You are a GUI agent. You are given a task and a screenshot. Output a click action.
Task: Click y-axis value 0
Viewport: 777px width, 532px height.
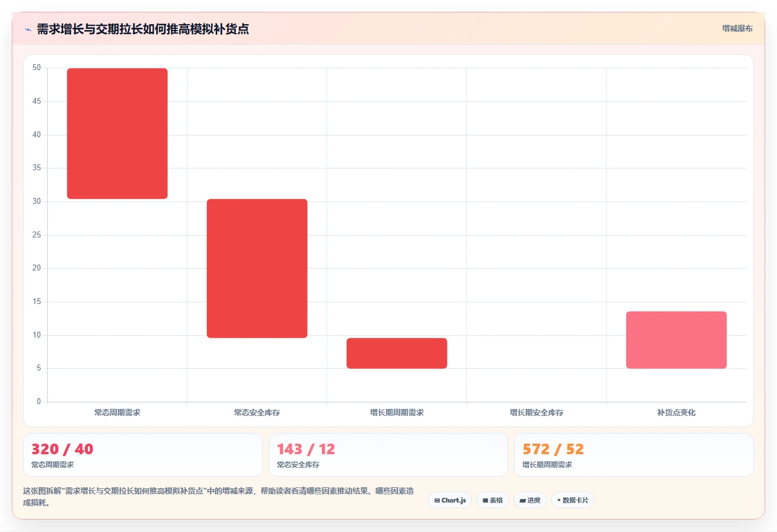pyautogui.click(x=39, y=402)
